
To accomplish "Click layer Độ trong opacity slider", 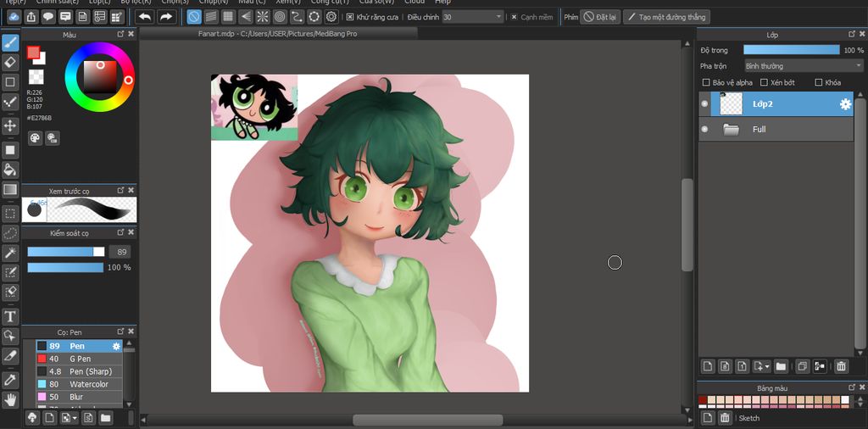I will 792,50.
